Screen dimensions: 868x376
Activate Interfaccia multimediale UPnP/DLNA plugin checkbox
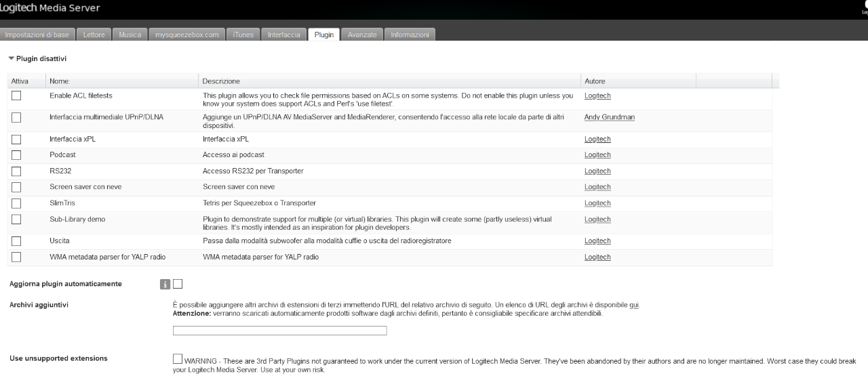click(x=16, y=117)
